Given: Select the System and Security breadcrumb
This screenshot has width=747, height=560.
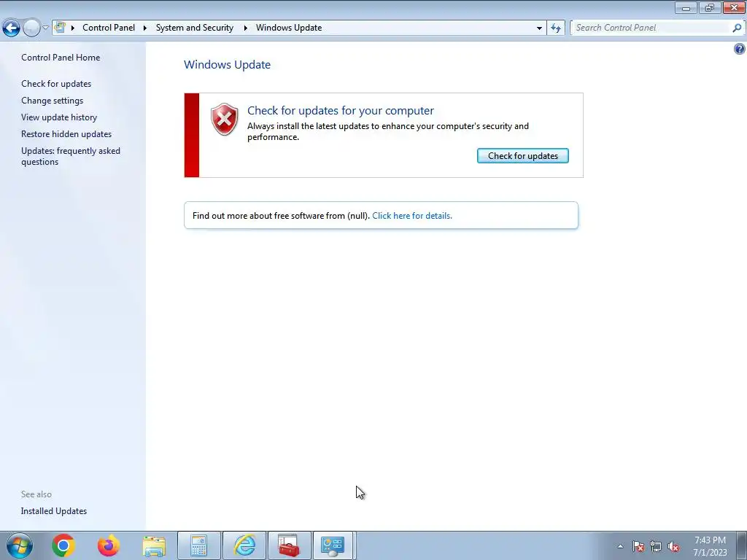Looking at the screenshot, I should [x=194, y=28].
